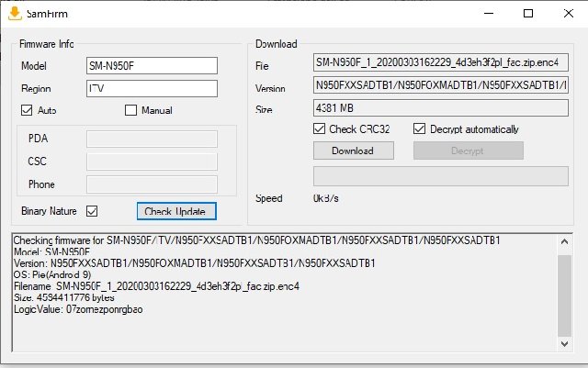The width and height of the screenshot is (588, 368).
Task: Click the log line starting with 'Filename'
Action: 156,286
